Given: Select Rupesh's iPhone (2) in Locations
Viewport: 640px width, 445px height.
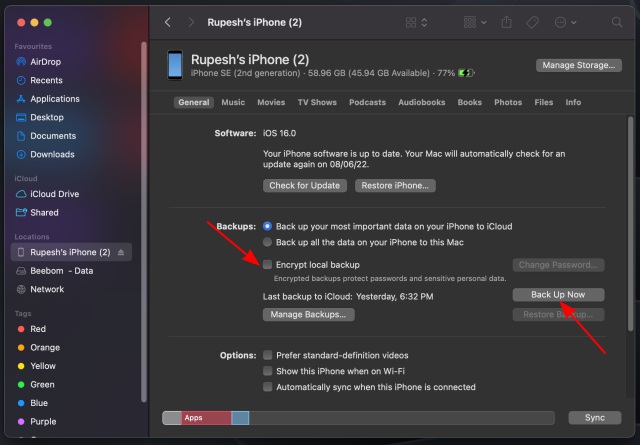Looking at the screenshot, I should 71,252.
